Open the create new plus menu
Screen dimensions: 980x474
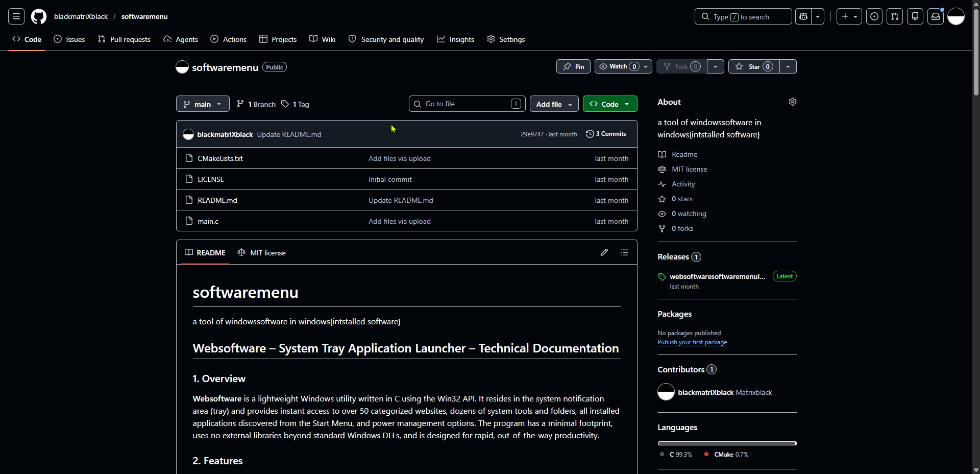point(849,16)
